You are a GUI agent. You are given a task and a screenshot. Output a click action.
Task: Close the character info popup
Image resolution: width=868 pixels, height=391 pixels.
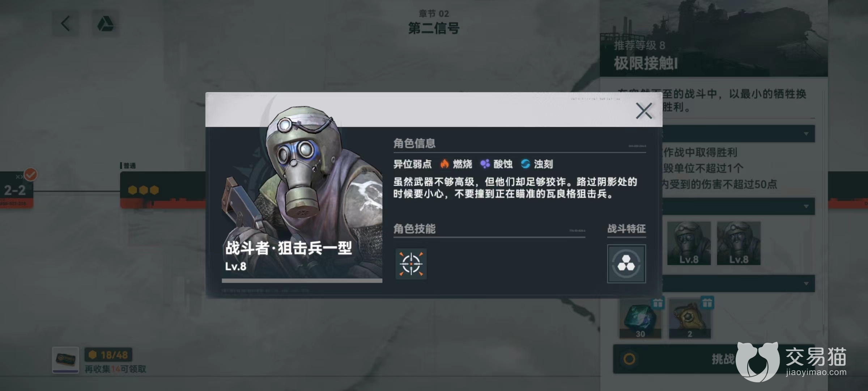click(x=644, y=111)
